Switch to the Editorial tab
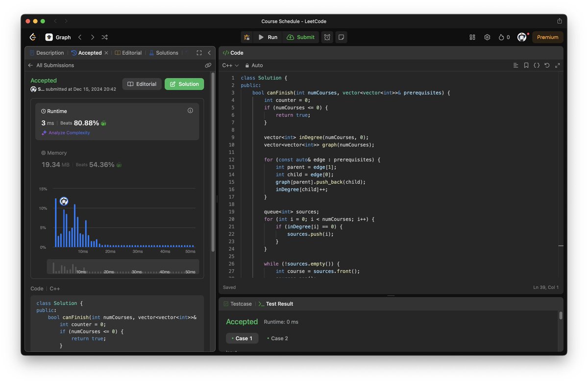Screen dimensions: 588x383 128,53
